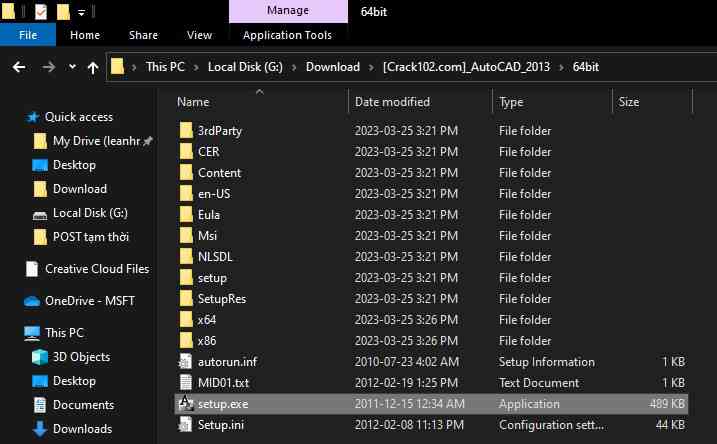Screen dimensions: 717x444
Task: Click the Up directory arrow icon
Action: [x=93, y=68]
